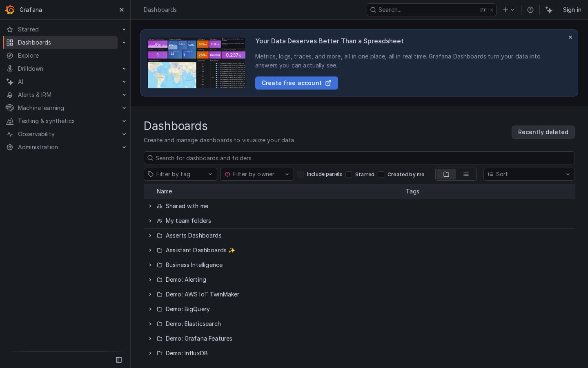The height and width of the screenshot is (368, 588).
Task: Click the Recently deleted button
Action: (543, 132)
